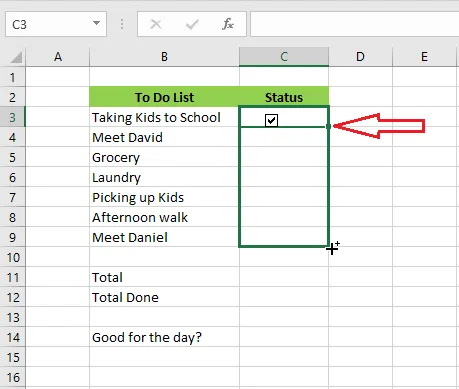Select the 'Grocery' cell

(164, 157)
